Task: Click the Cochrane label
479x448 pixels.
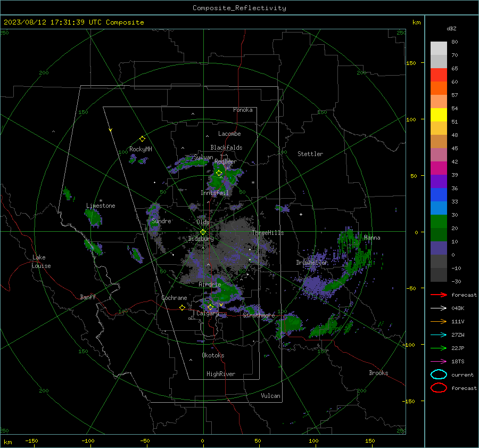Action: pos(174,298)
